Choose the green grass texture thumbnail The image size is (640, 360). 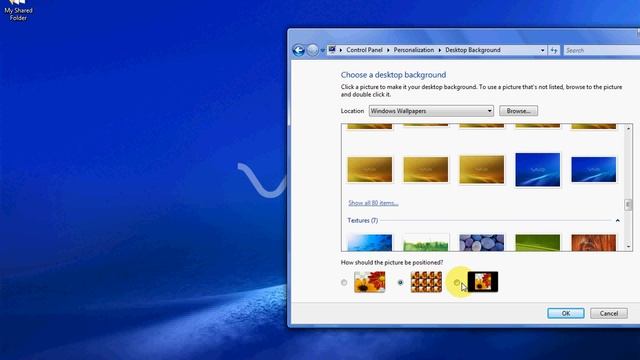[426, 242]
